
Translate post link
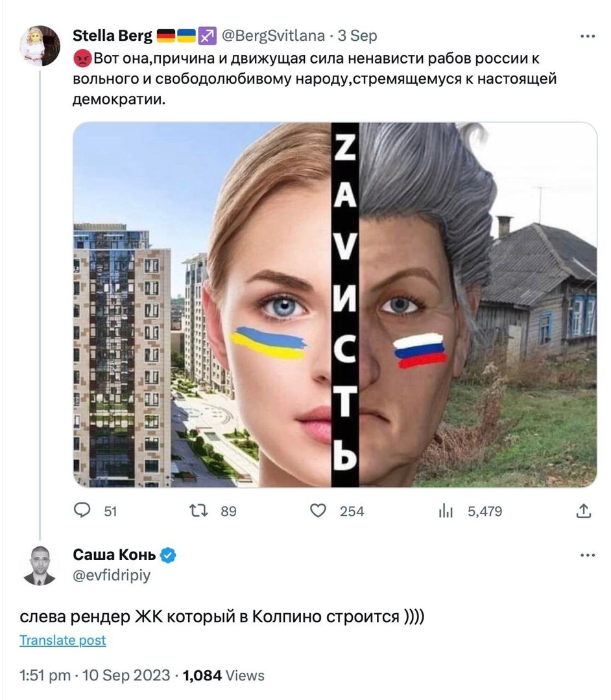click(x=62, y=640)
